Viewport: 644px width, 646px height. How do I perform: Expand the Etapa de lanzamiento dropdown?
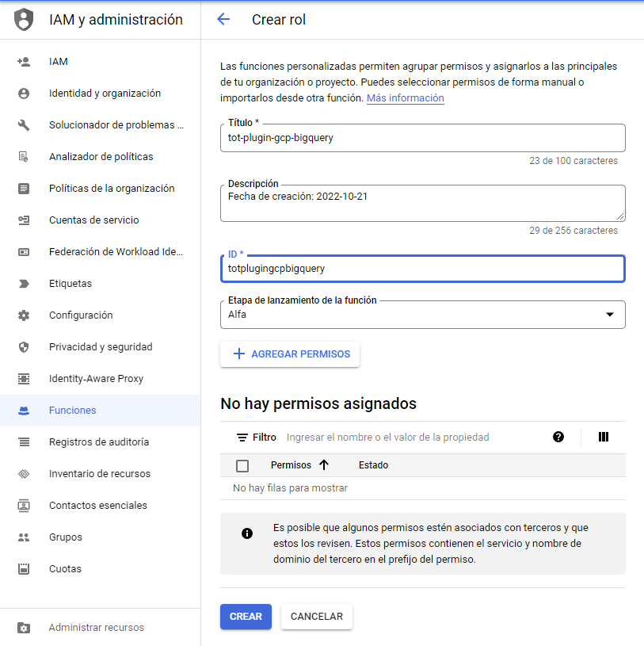pos(609,315)
